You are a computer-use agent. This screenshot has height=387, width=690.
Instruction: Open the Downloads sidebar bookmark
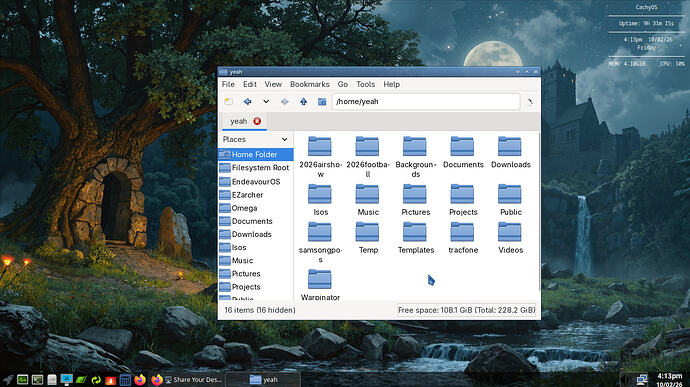(256, 235)
